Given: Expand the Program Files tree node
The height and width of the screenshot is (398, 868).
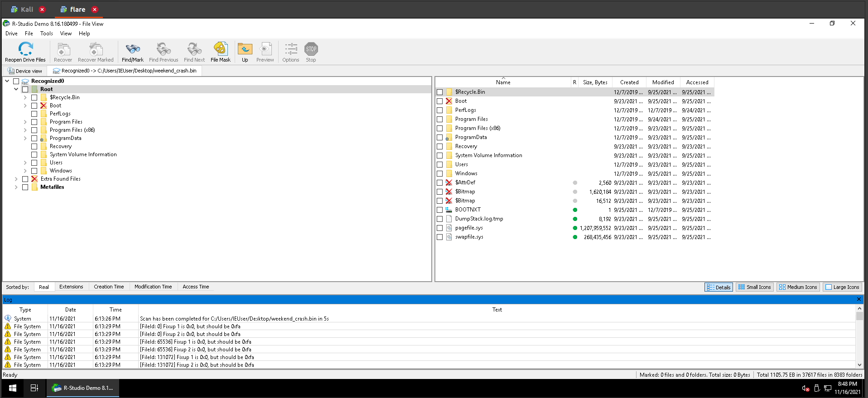Looking at the screenshot, I should 25,122.
